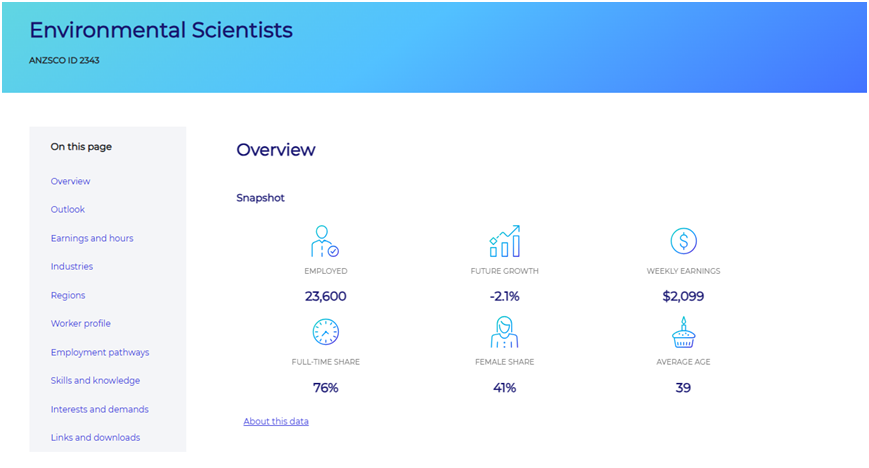
Task: Go to Links and downloads
Action: click(95, 437)
